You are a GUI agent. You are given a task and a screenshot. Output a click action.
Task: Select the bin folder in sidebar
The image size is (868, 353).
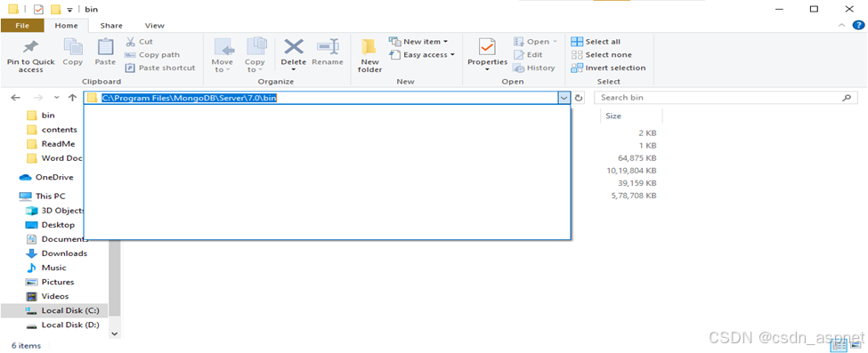pyautogui.click(x=42, y=115)
